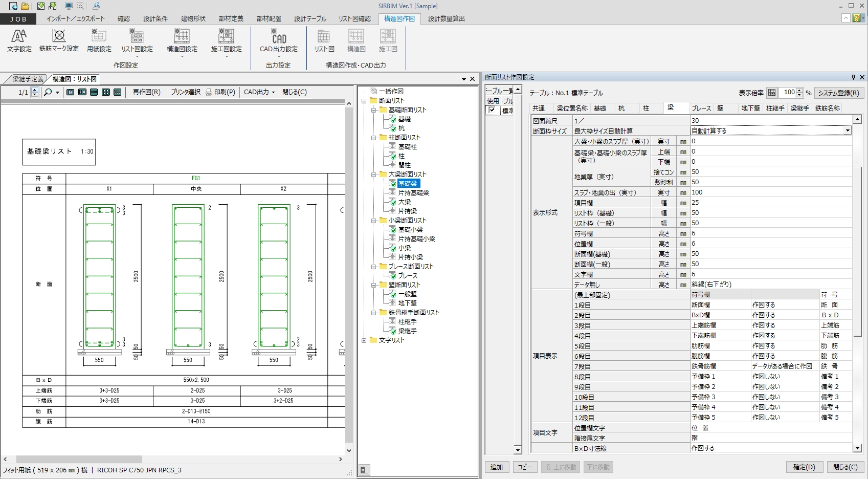Select the four-page layout view icon

click(x=106, y=92)
